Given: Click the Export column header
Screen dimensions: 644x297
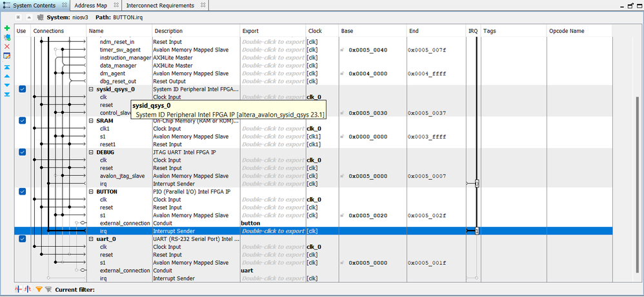Looking at the screenshot, I should tap(273, 31).
